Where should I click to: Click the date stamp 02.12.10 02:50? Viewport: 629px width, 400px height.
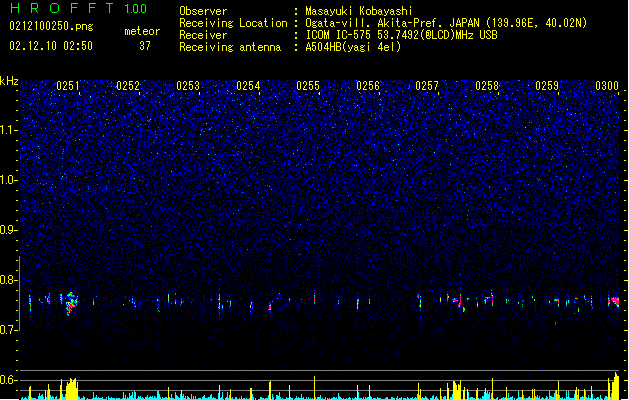click(51, 46)
